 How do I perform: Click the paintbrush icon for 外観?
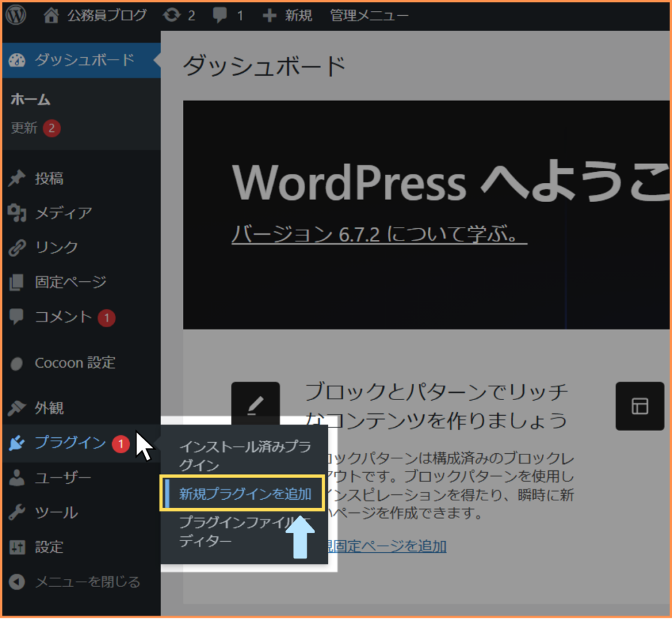point(16,408)
